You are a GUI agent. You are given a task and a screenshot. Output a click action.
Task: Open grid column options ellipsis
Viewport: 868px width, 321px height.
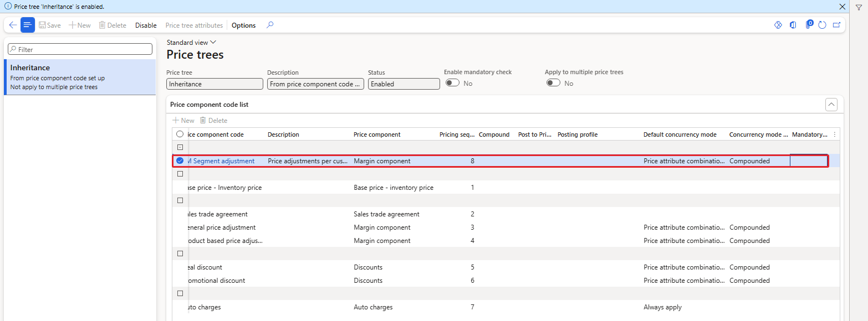pos(835,134)
